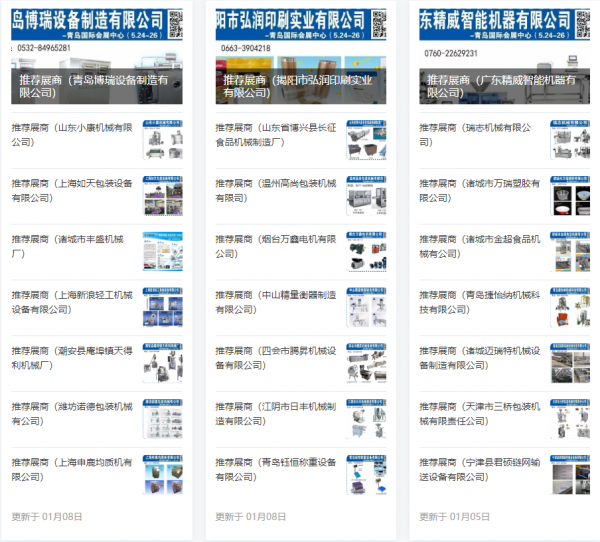Open 诸城市丰盛机械厂 link
The width and height of the screenshot is (600, 542).
tap(67, 247)
